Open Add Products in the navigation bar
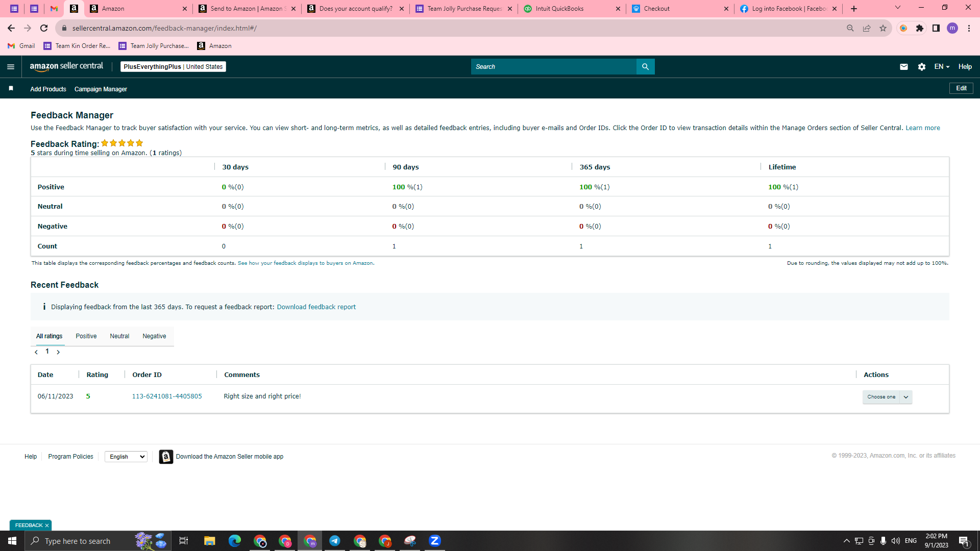Screen dimensions: 980x551 48,89
